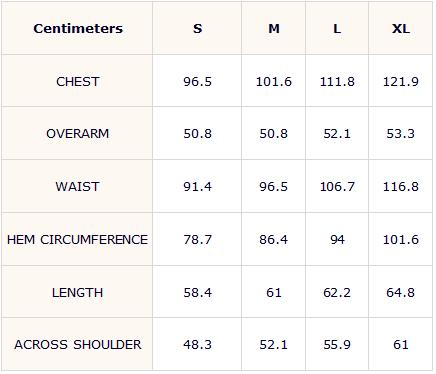436x374 pixels.
Task: Select the length value 58.4 cell
Action: coord(197,292)
